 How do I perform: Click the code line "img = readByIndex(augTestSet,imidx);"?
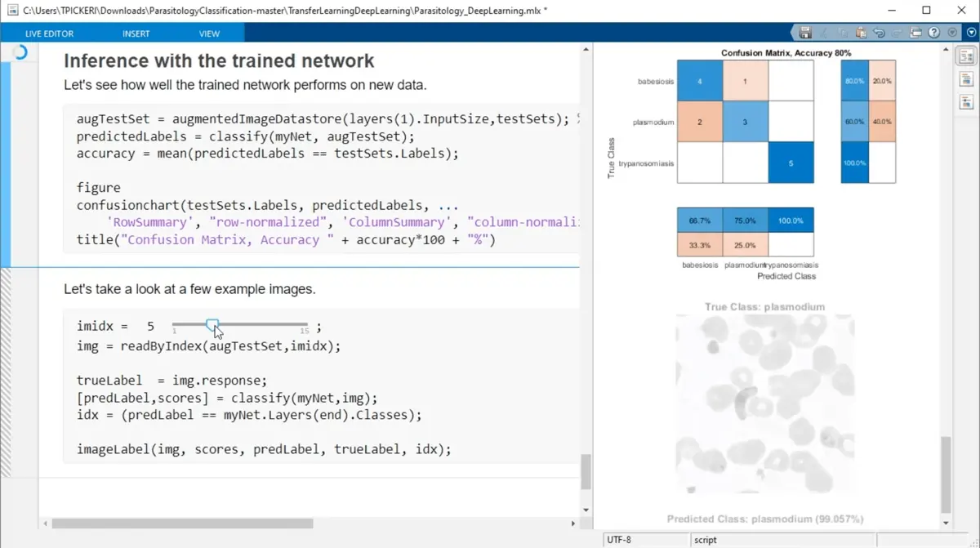[208, 345]
